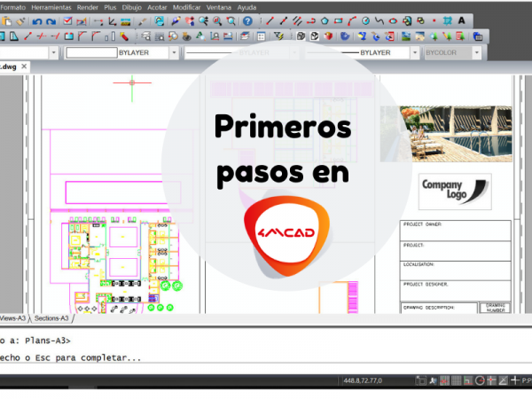Screen dimensions: 532x399
Task: Open the Ventana menu
Action: coord(218,7)
